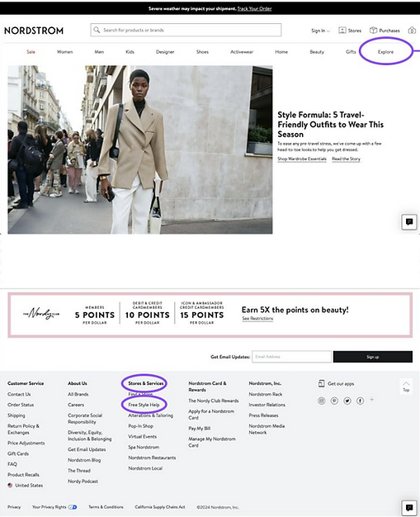Click the Get our apps phone icon
Screen dimensions: 420x517
coord(322,383)
